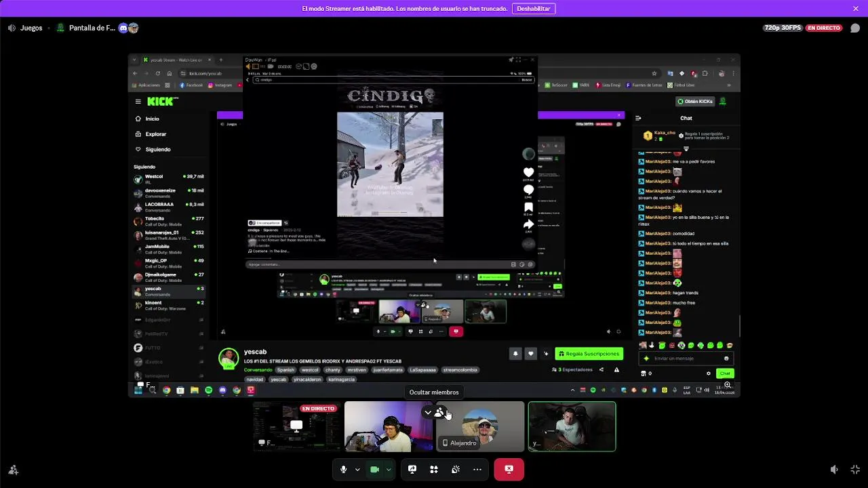Open camera options dropdown arrow

pos(389,469)
